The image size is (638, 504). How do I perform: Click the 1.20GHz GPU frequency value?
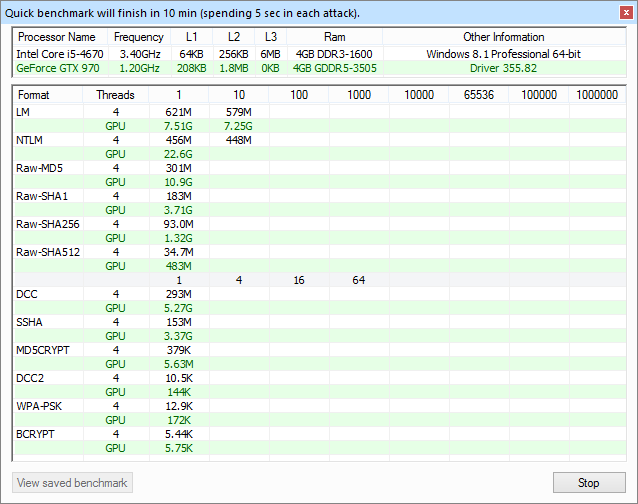140,68
